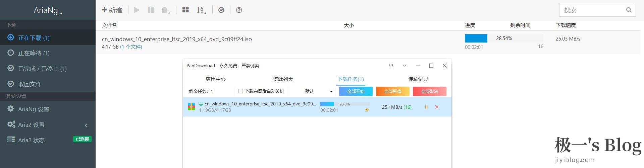This screenshot has height=168, width=644.
Task: Select 正在等待 (1) in sidebar
Action: point(48,53)
